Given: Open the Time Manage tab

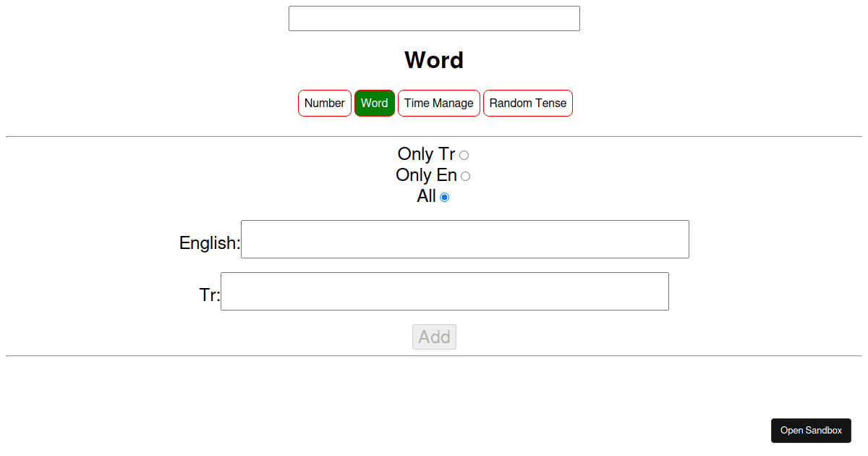Looking at the screenshot, I should 438,103.
